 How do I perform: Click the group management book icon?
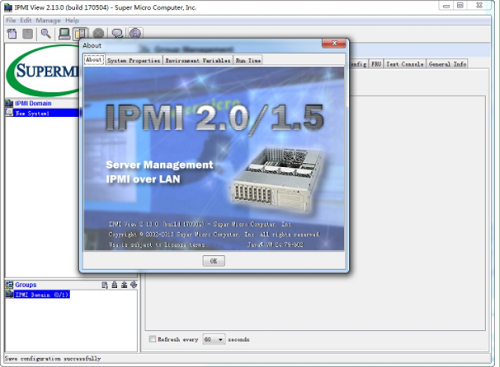click(80, 34)
